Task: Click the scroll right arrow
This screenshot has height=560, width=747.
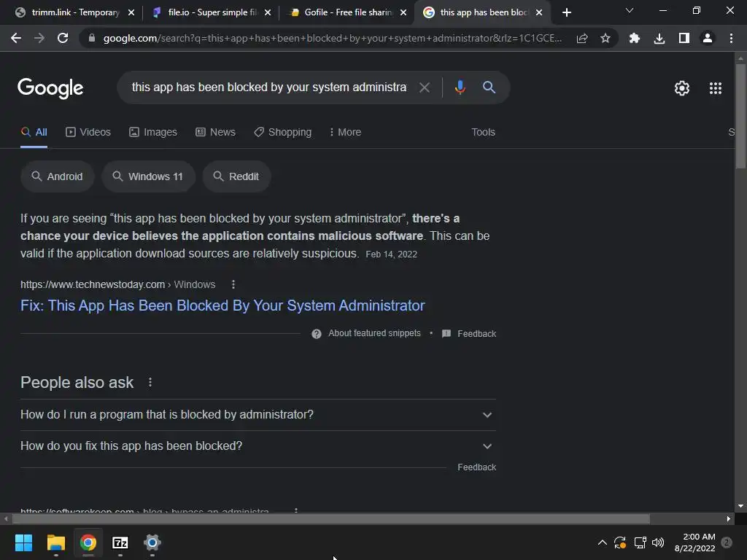Action: (x=729, y=519)
